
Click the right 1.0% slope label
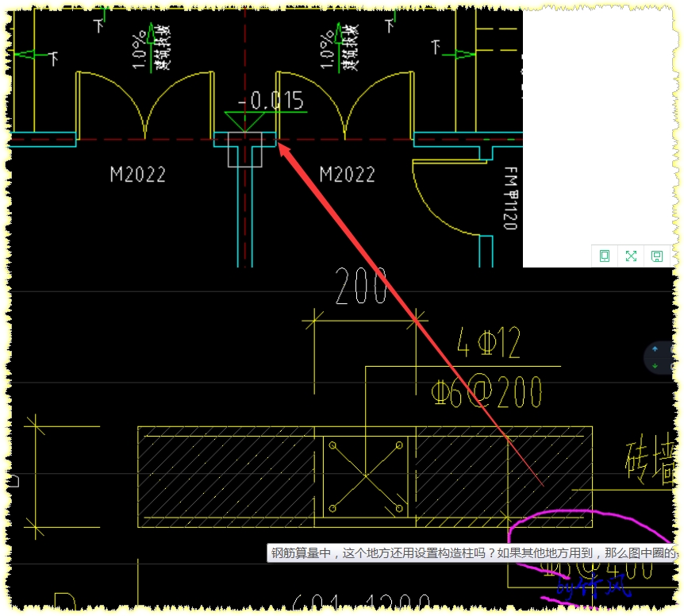click(327, 49)
